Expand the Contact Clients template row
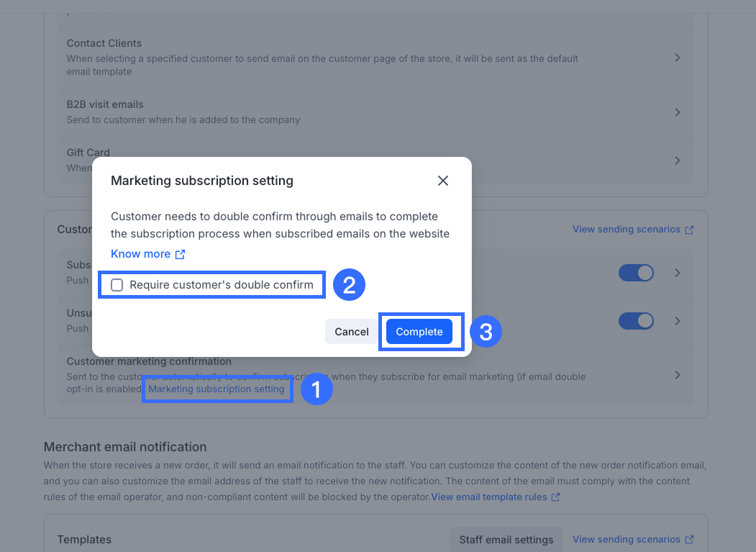Viewport: 756px width, 552px height. coord(678,58)
